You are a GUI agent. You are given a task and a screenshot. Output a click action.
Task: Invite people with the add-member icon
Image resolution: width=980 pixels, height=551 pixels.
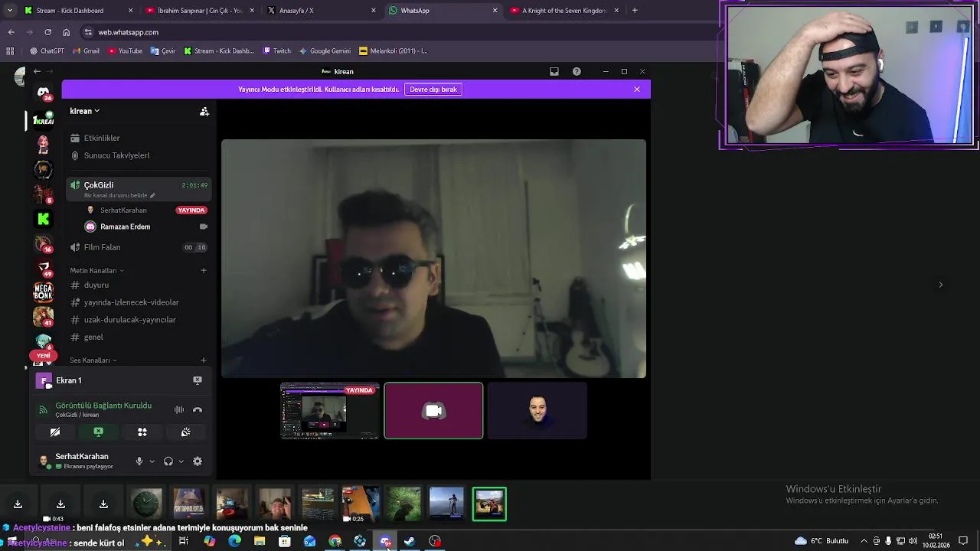pyautogui.click(x=204, y=112)
